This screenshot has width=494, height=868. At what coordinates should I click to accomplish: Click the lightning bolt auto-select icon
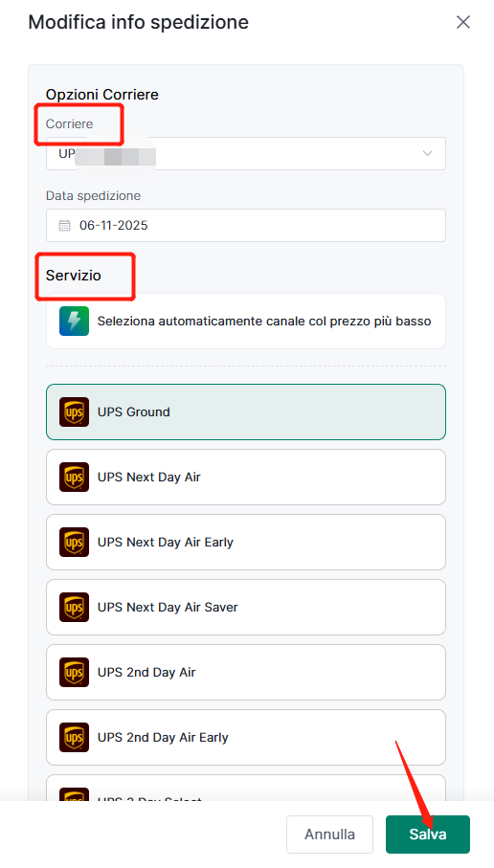[75, 321]
